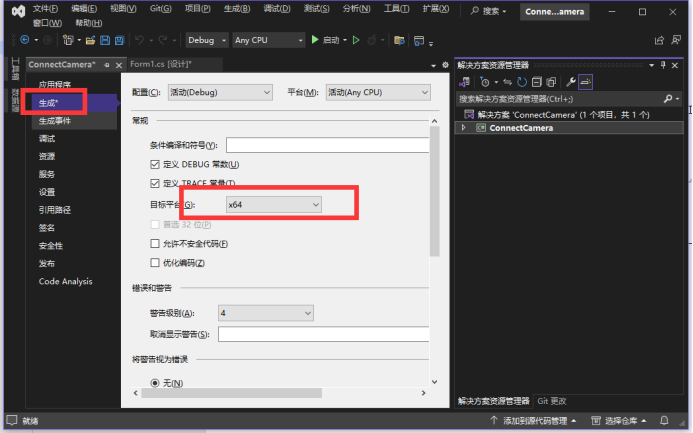Click the Navigate Backward arrow icon
This screenshot has height=433, width=693.
point(25,40)
